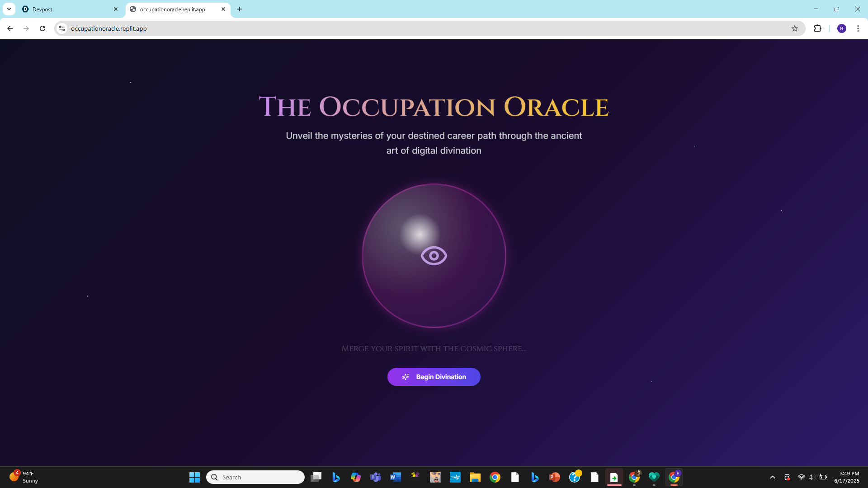
Task: View site information icon in address bar
Action: [x=62, y=28]
